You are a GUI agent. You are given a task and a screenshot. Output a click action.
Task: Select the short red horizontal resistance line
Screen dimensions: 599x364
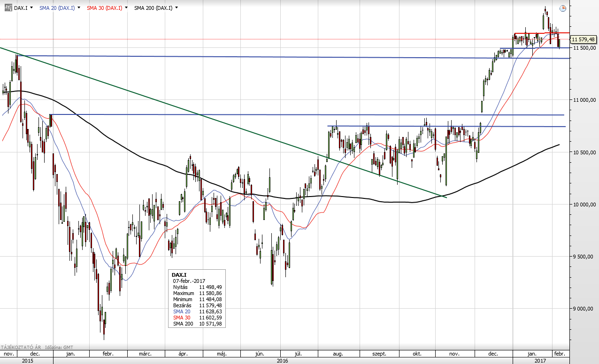click(542, 33)
